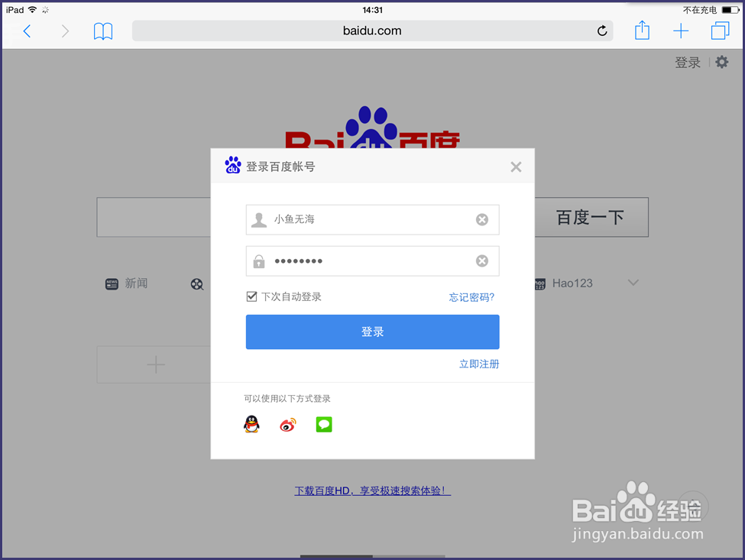The height and width of the screenshot is (560, 745).
Task: Open the 忘记密码? link
Action: coord(471,297)
